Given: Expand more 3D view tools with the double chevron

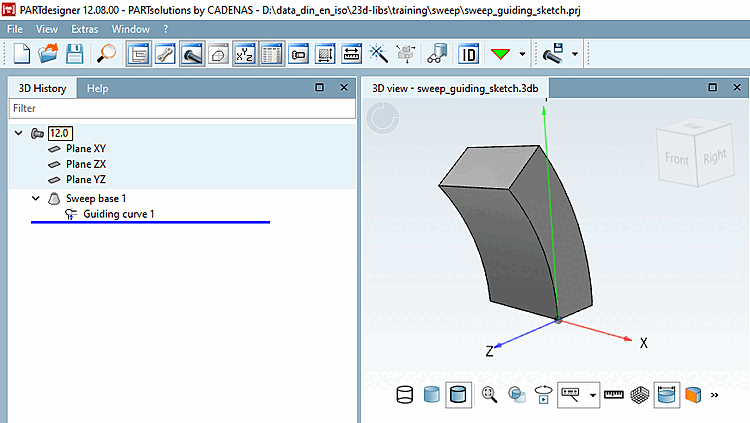Looking at the screenshot, I should tap(715, 395).
